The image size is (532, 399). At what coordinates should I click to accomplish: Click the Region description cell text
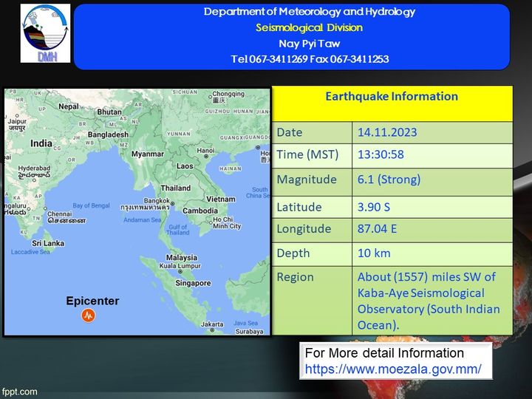pyautogui.click(x=428, y=301)
